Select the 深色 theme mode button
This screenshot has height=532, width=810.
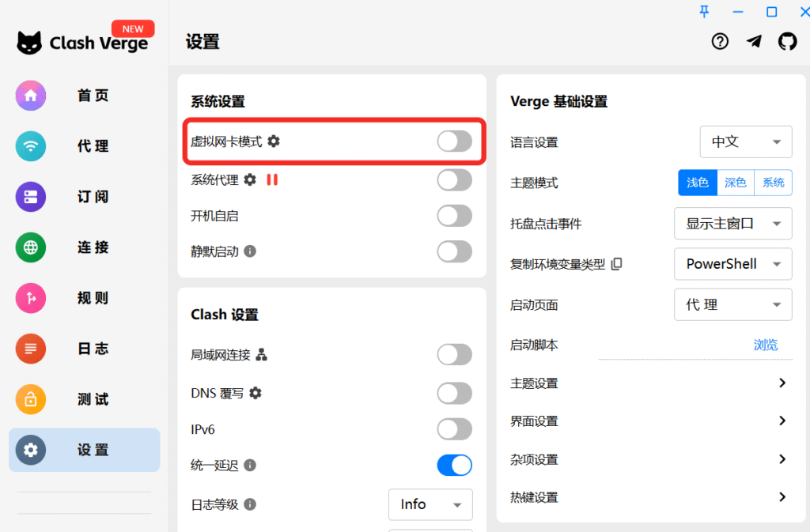click(x=735, y=183)
